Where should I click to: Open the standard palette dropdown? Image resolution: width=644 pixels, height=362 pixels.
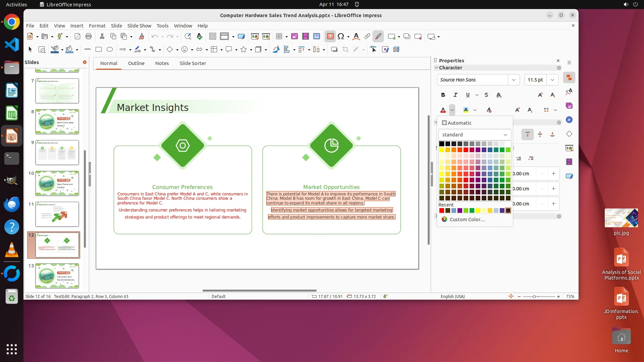tap(475, 135)
